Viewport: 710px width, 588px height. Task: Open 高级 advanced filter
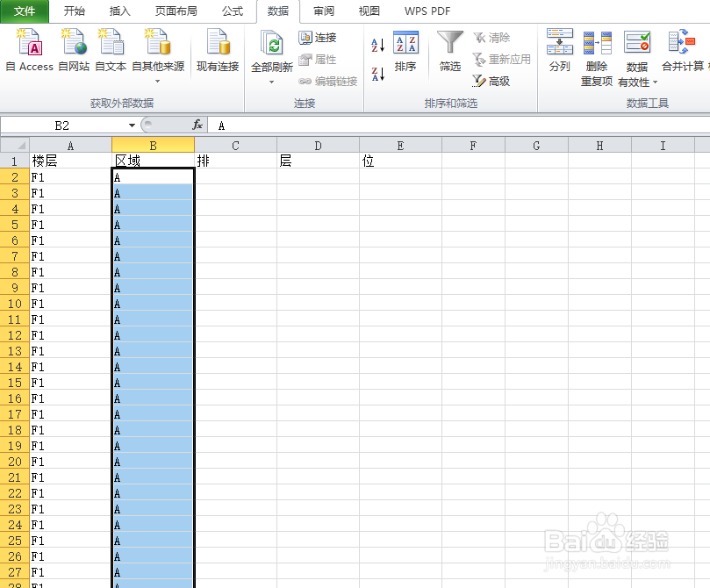pyautogui.click(x=491, y=81)
